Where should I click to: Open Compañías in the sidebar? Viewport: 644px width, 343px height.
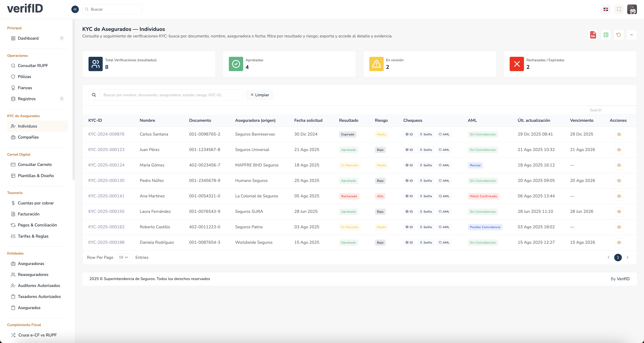[28, 137]
